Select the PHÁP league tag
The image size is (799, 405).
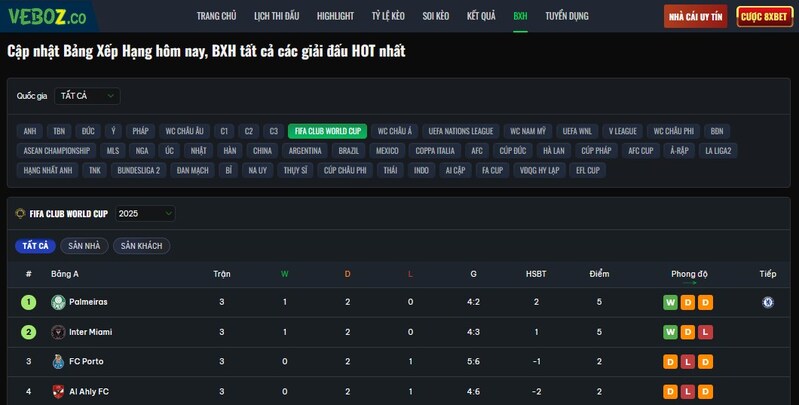tap(141, 131)
